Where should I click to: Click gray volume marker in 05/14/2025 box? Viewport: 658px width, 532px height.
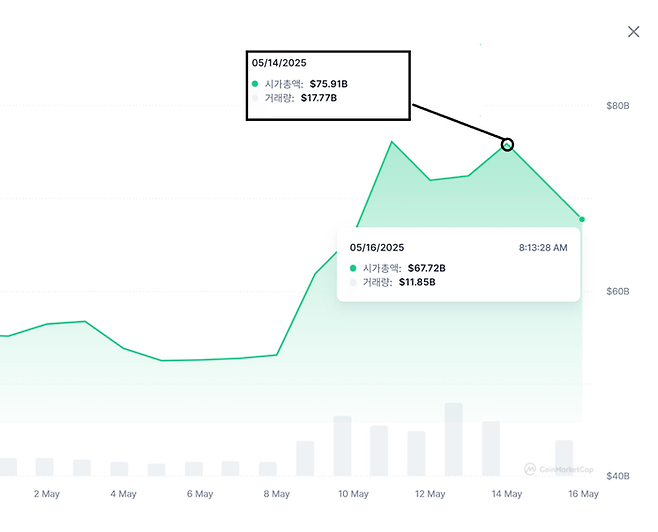pyautogui.click(x=255, y=98)
